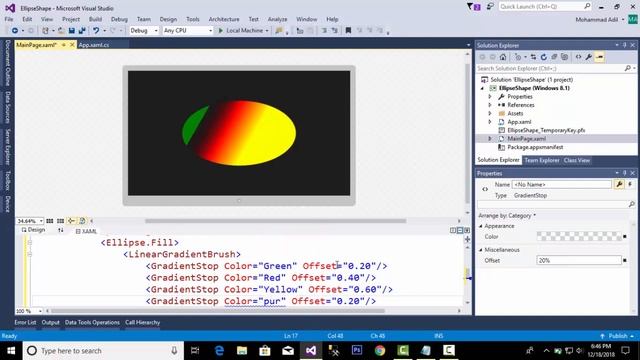Click the Home icon in Solution Explorer

click(503, 57)
